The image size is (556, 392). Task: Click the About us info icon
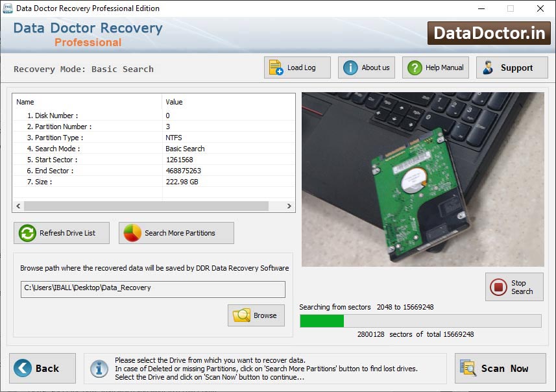[350, 67]
